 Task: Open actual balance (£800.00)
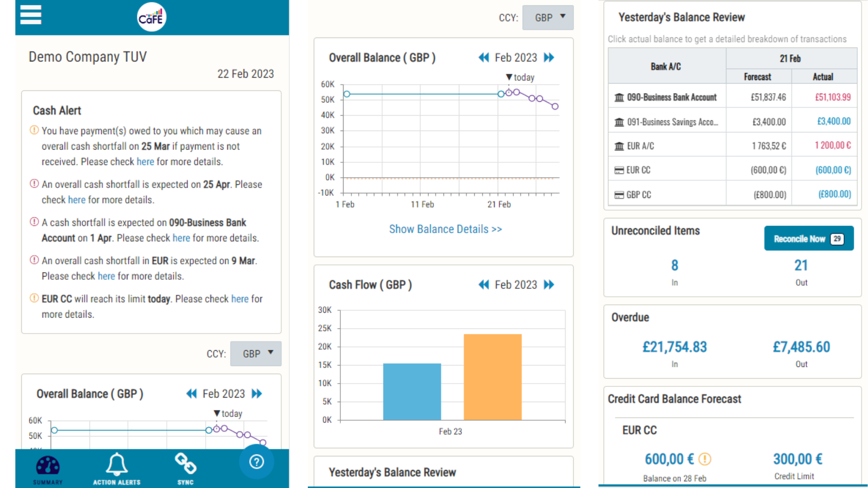click(x=835, y=194)
